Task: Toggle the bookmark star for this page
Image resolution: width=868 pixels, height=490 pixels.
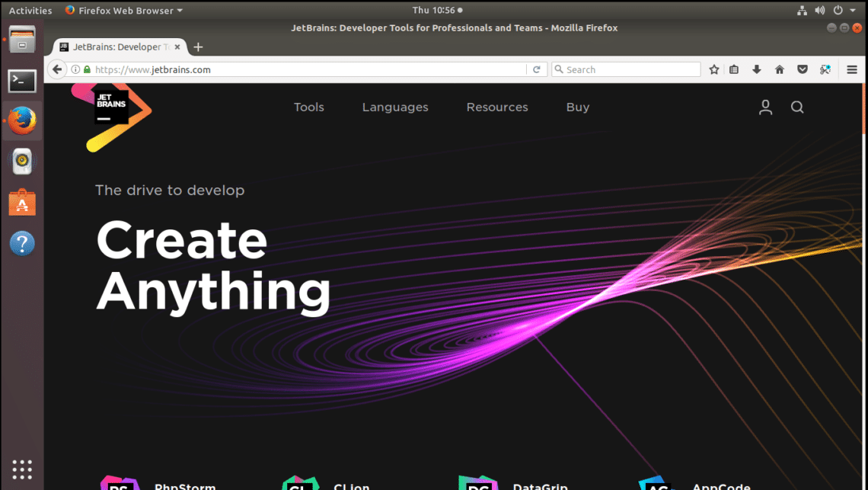Action: coord(713,69)
